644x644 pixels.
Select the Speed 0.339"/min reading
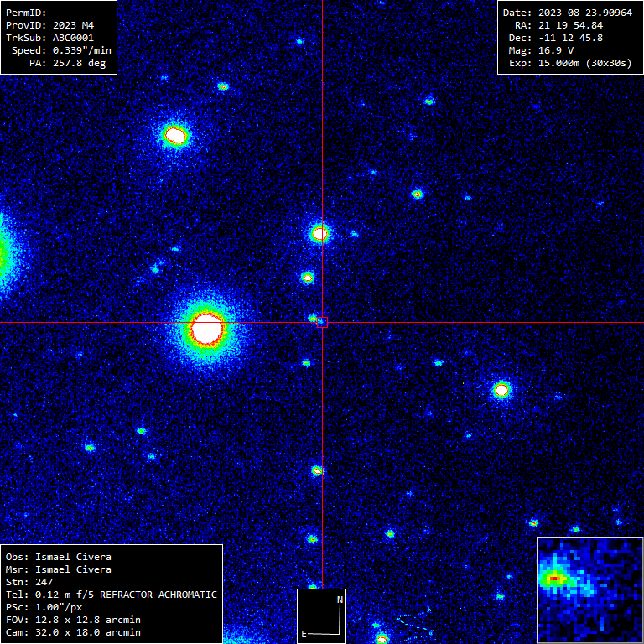point(61,50)
